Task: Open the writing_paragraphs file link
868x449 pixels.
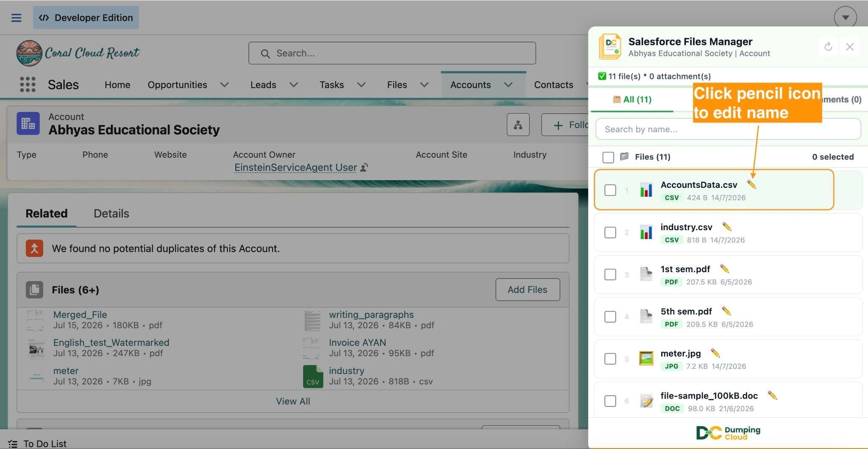Action: pos(371,315)
